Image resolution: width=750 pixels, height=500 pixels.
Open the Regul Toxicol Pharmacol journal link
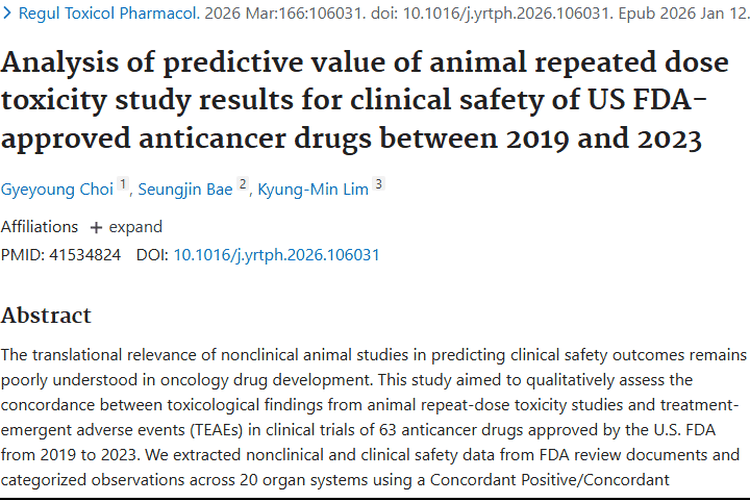tap(100, 14)
